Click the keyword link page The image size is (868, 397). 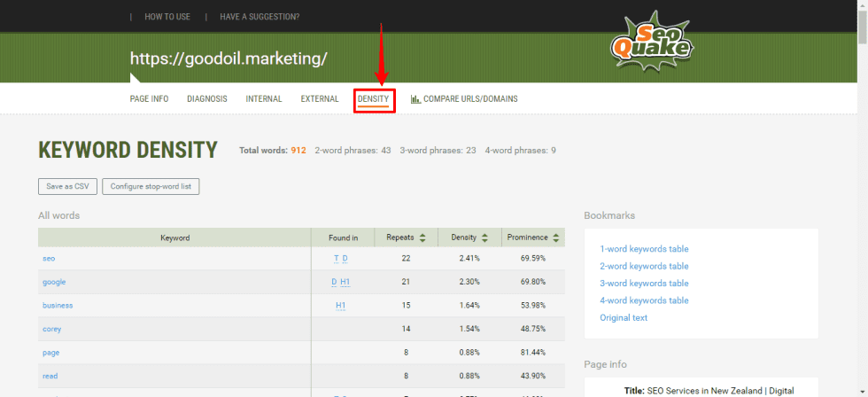point(51,352)
